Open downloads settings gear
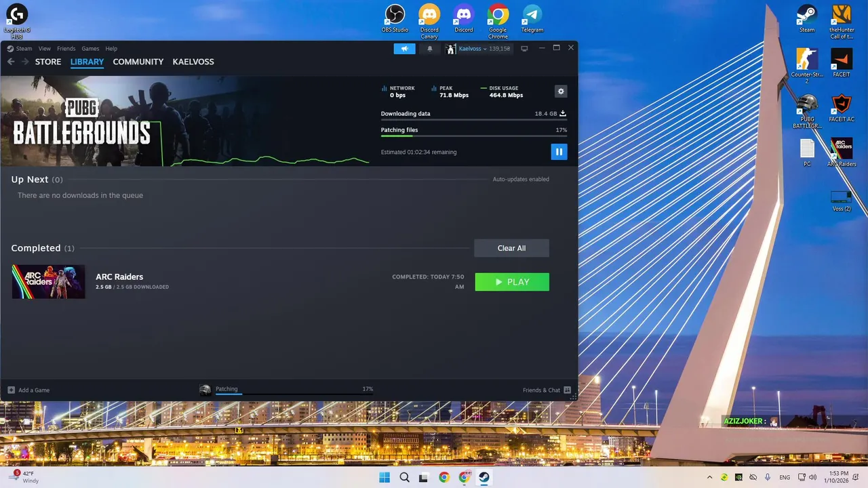The height and width of the screenshot is (488, 868). 561,91
